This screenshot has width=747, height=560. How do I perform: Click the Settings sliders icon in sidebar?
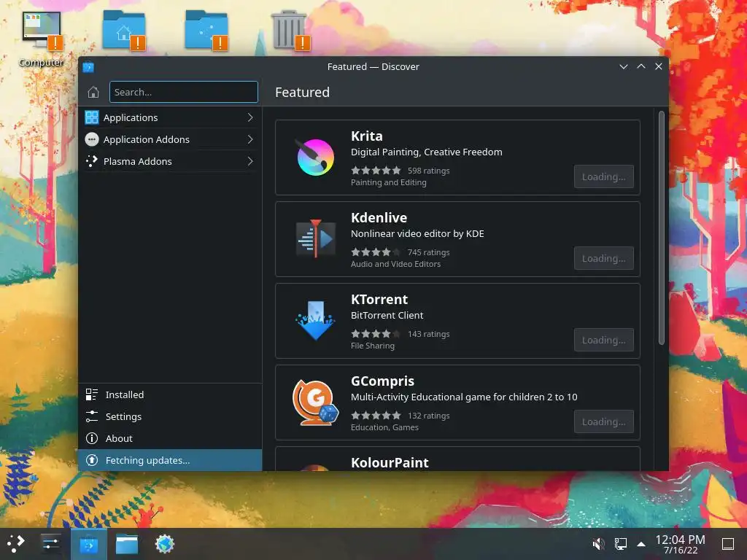[x=91, y=416]
